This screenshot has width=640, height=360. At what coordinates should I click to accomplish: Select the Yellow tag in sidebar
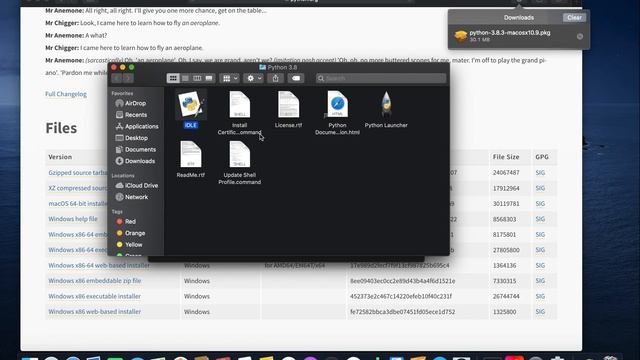133,244
